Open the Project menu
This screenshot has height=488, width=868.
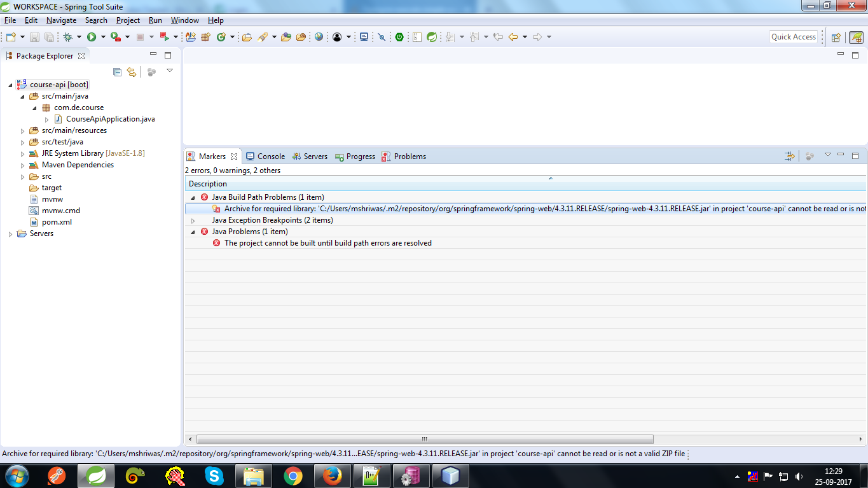coord(128,20)
